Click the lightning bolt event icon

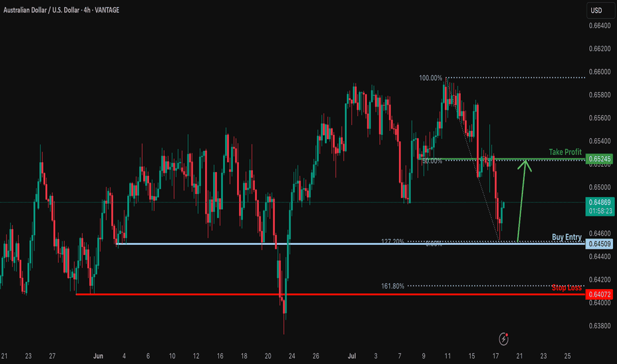coord(503,339)
